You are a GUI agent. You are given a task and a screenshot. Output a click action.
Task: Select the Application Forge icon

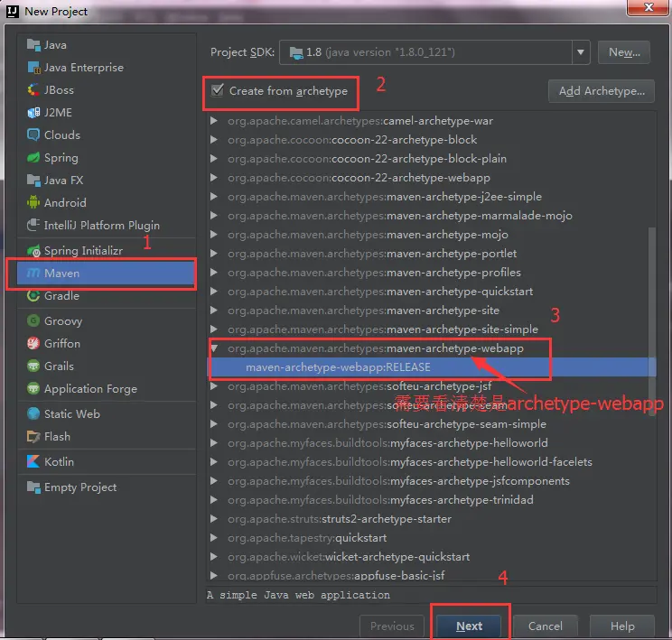pyautogui.click(x=33, y=388)
